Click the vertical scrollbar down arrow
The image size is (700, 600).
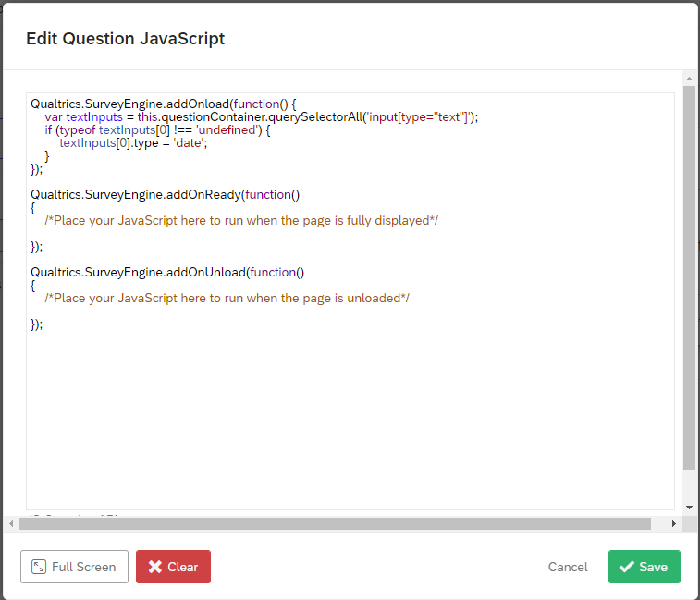(x=689, y=508)
